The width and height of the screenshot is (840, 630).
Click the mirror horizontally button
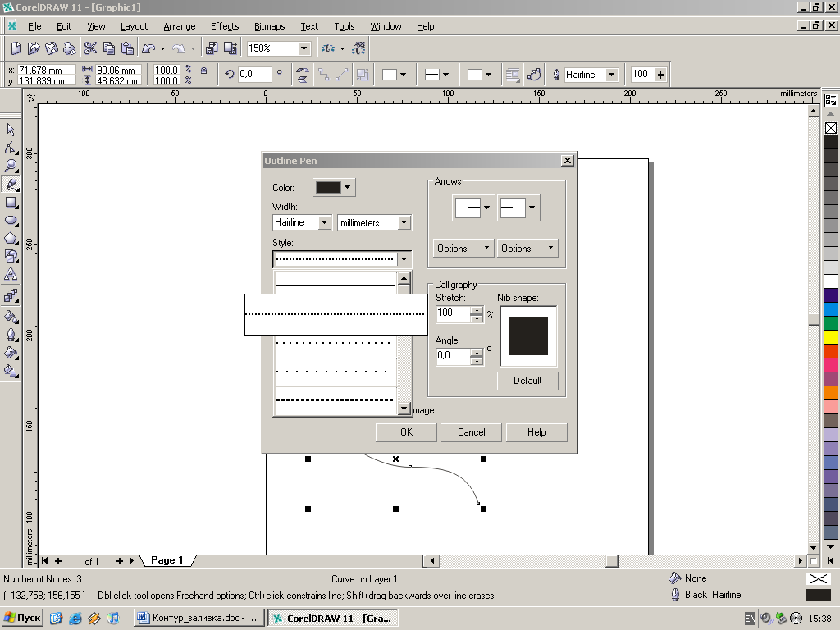(x=302, y=71)
